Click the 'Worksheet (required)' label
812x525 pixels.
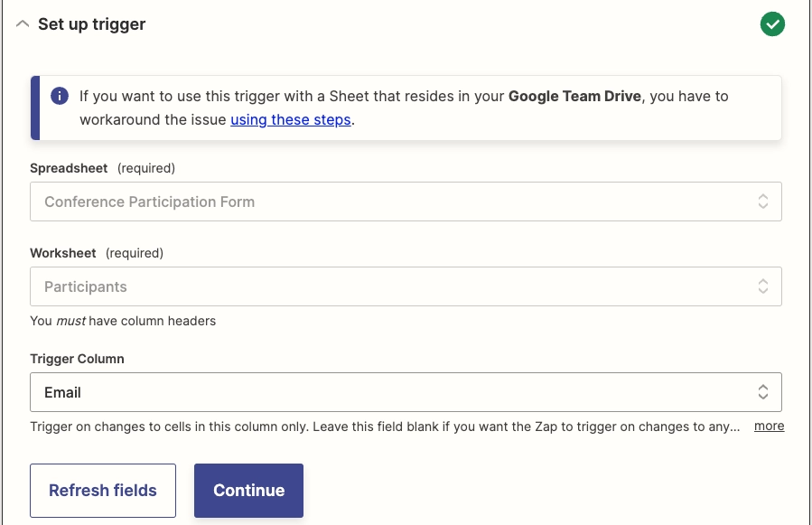click(97, 253)
